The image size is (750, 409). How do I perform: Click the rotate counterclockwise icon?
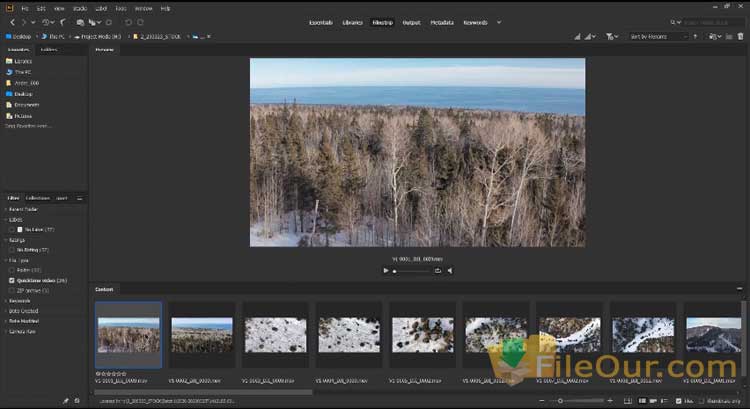point(128,21)
